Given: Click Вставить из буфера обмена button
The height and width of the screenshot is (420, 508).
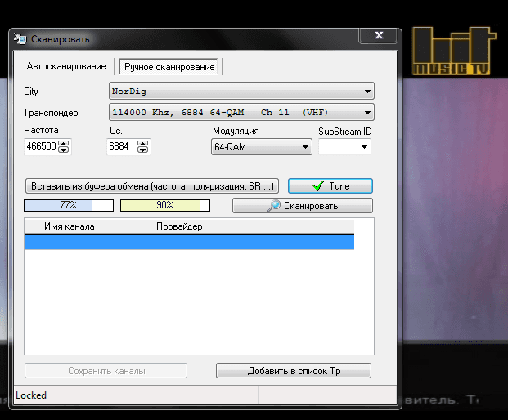Looking at the screenshot, I should (x=152, y=186).
